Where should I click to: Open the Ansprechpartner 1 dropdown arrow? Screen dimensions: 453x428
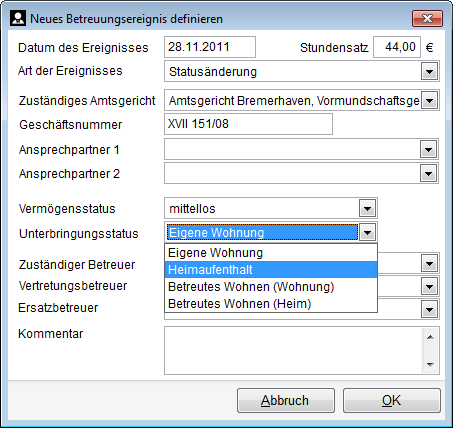click(428, 149)
